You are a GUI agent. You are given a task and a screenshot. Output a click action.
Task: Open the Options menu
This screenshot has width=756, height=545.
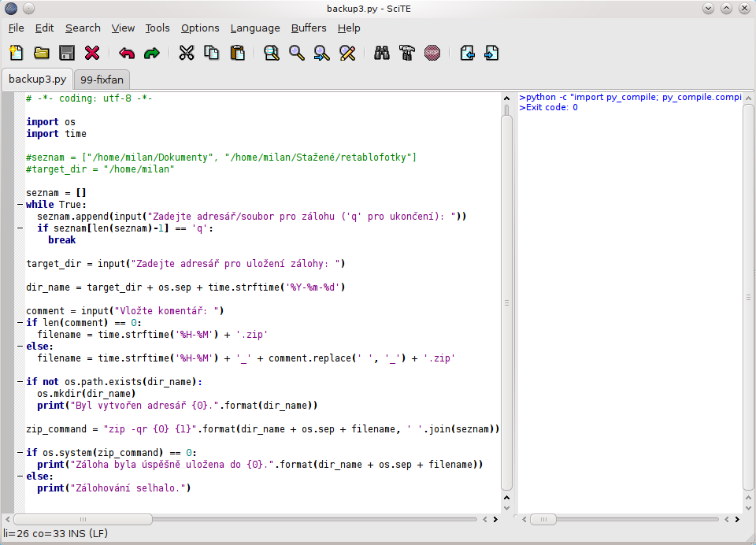[200, 28]
